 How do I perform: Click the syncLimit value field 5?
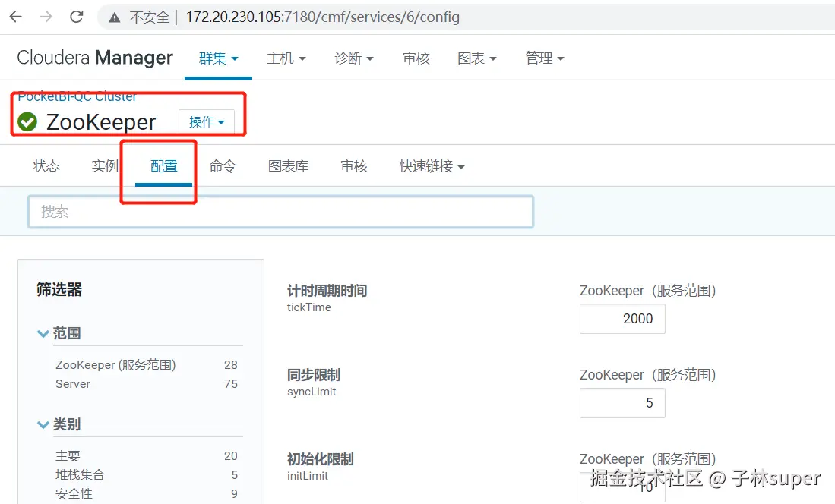pyautogui.click(x=622, y=403)
